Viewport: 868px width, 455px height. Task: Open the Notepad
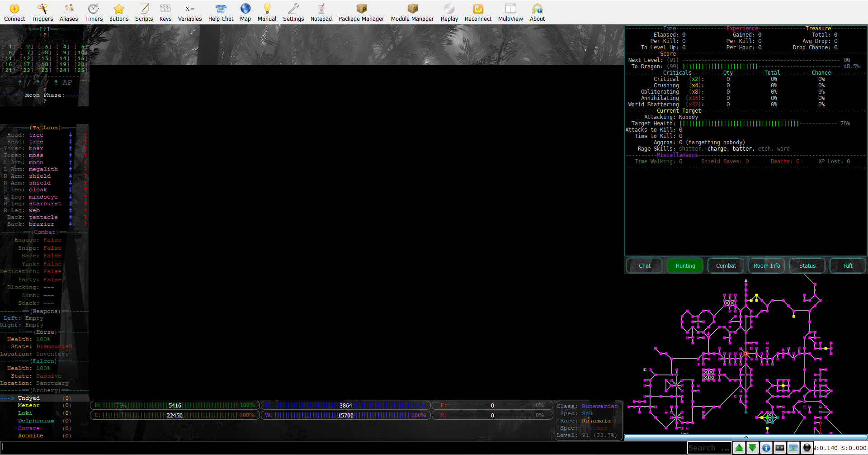pos(321,13)
